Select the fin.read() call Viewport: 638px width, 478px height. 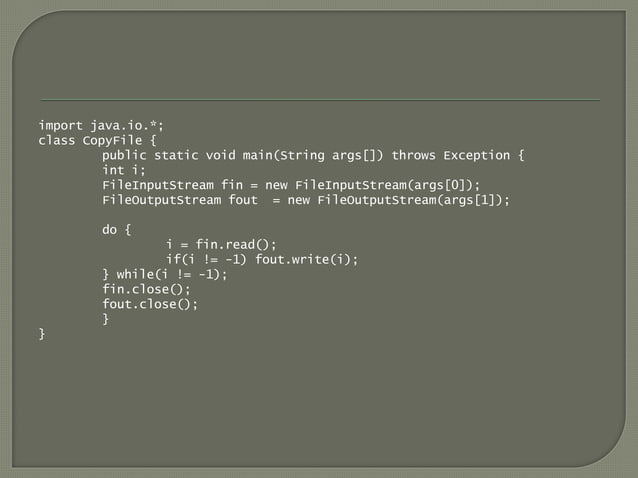(x=232, y=244)
